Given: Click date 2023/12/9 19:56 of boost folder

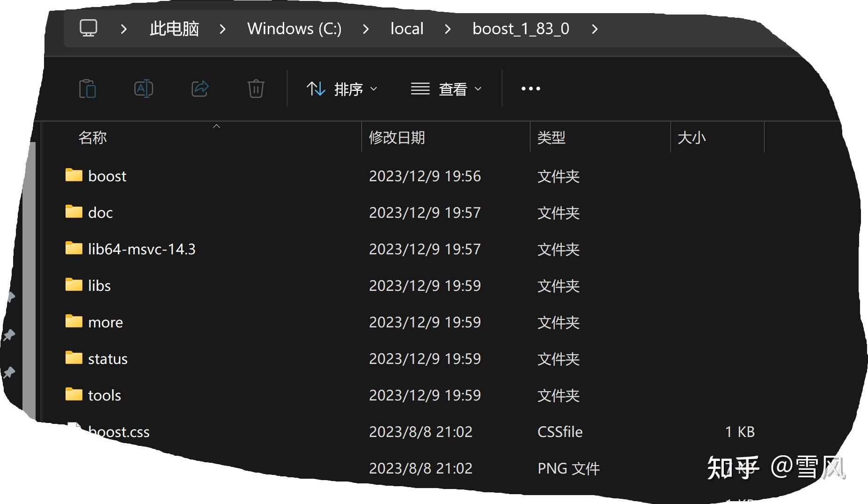Looking at the screenshot, I should pos(425,176).
